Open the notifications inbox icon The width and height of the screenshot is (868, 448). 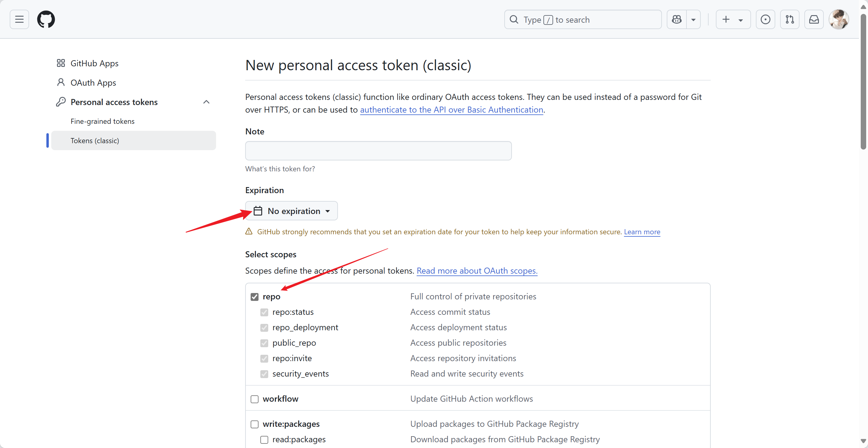tap(814, 19)
